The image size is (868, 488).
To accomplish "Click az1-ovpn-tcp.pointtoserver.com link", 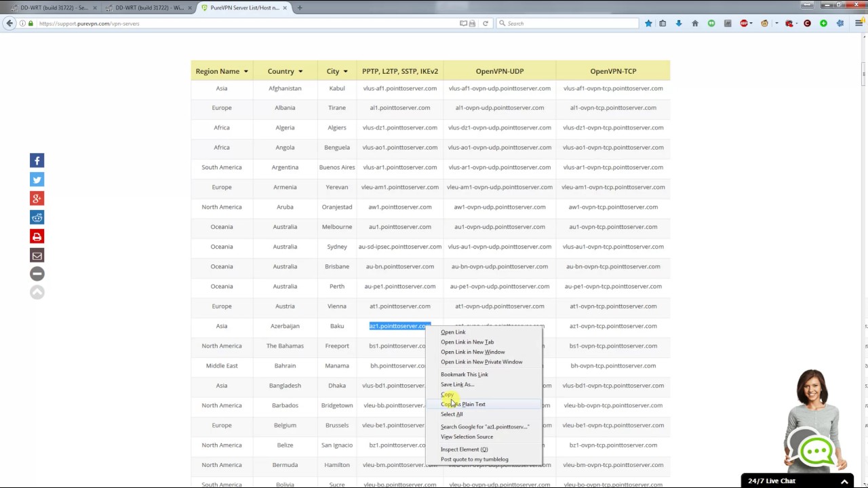I will tap(613, 326).
